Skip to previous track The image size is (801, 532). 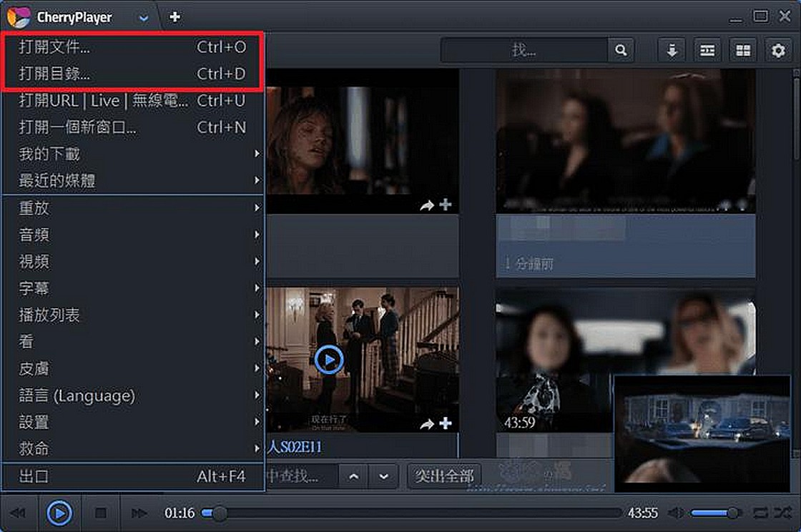[x=18, y=513]
